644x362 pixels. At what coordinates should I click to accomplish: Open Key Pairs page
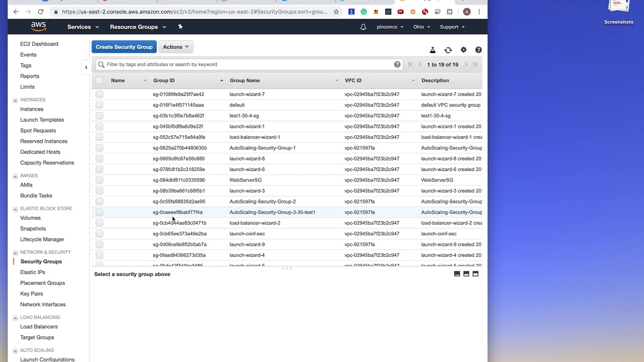coord(32,294)
